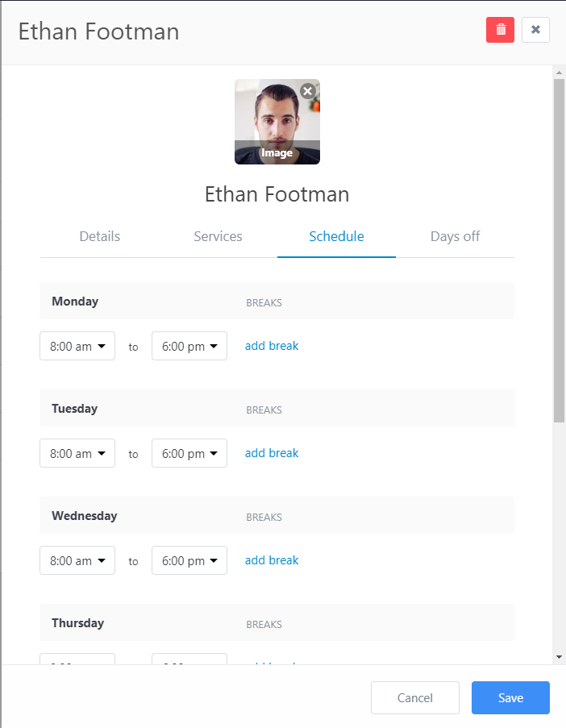Go to the Days off tab
566x728 pixels.
pos(455,236)
